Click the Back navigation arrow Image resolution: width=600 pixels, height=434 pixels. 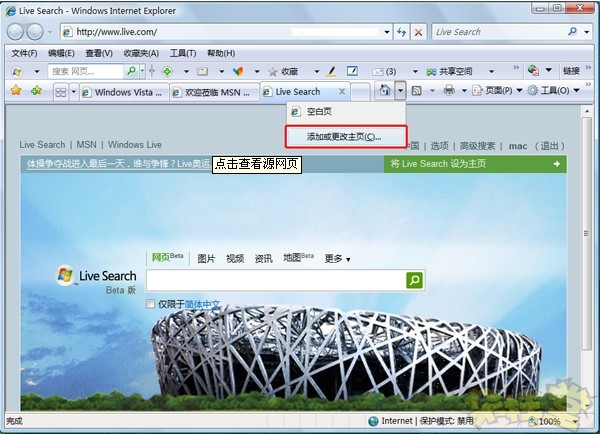point(16,32)
